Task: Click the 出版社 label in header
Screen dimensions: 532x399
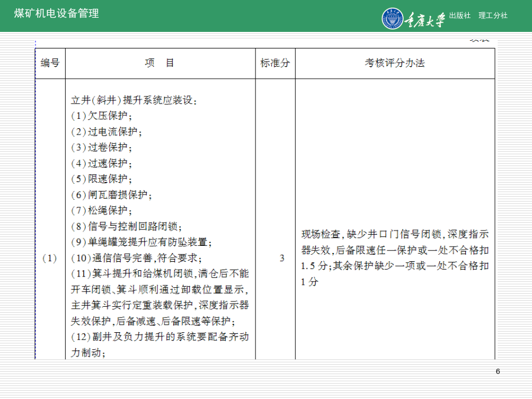Action: [460, 15]
